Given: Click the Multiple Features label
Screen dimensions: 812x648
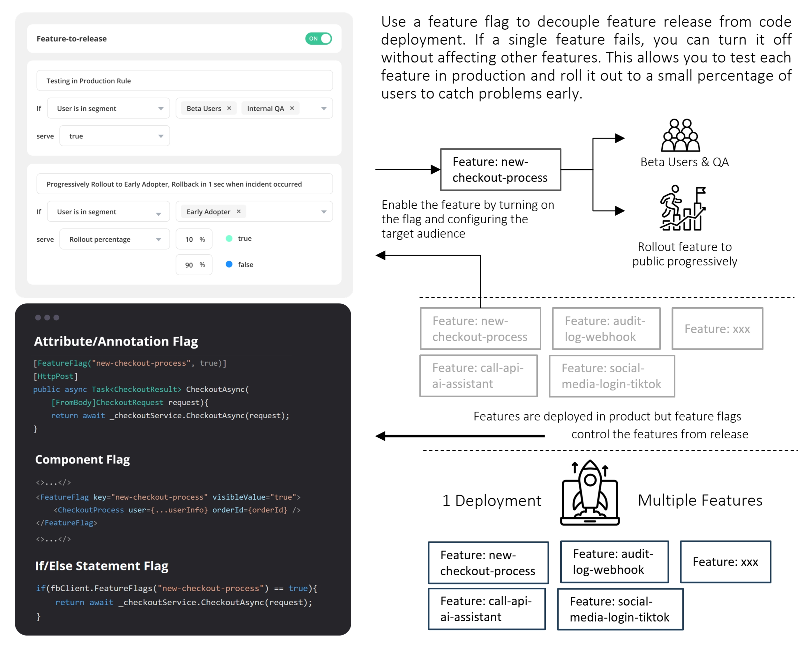Looking at the screenshot, I should [700, 500].
